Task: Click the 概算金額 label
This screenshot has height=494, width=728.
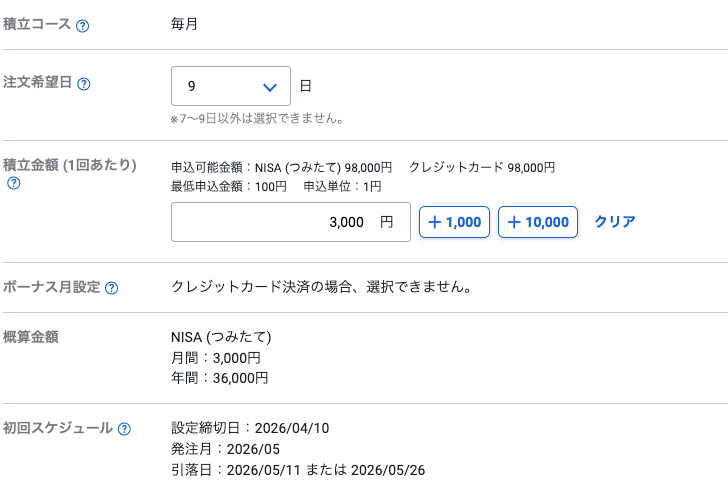Action: point(31,337)
